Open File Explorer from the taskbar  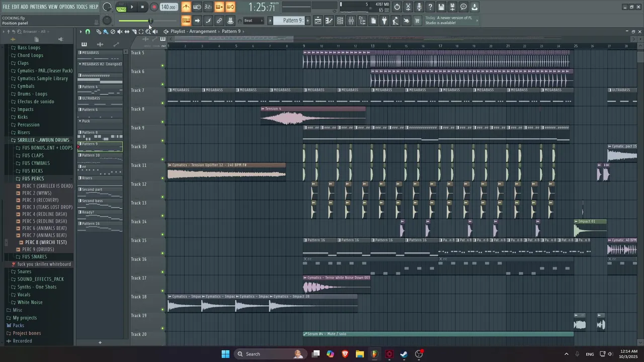(360, 354)
